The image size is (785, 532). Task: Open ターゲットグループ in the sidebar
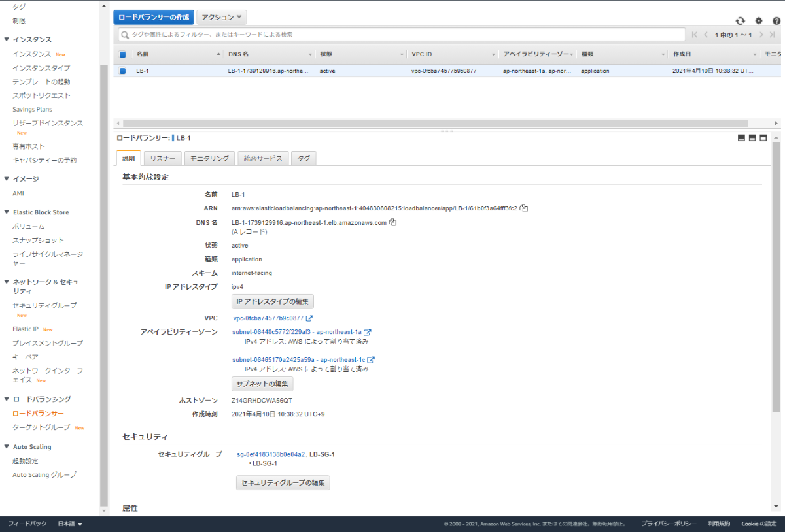click(41, 427)
